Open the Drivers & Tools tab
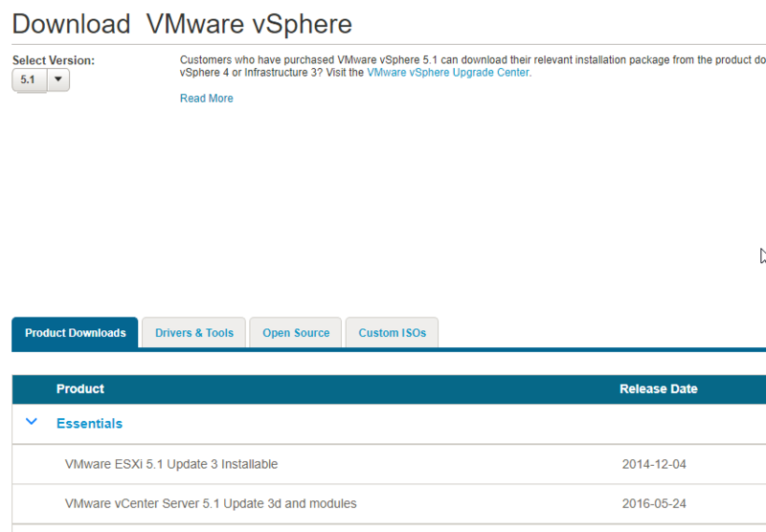The height and width of the screenshot is (532, 766). pos(193,333)
